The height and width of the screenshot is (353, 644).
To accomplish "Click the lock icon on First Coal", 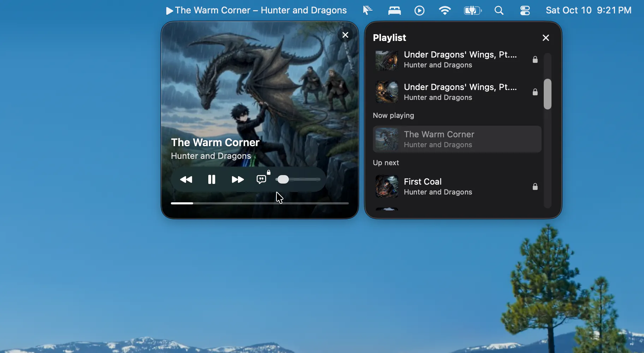I will click(535, 187).
